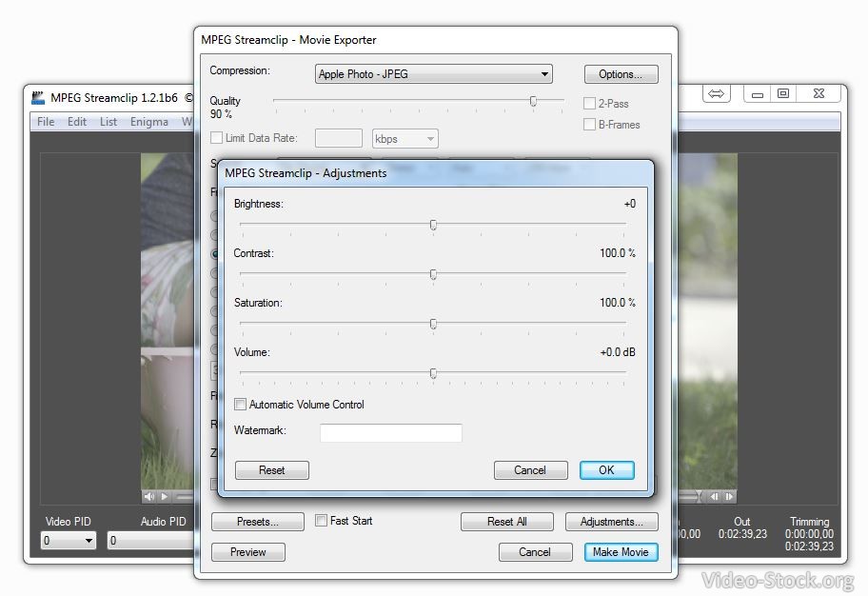Click the step forward icon in the player bar

coord(729,497)
